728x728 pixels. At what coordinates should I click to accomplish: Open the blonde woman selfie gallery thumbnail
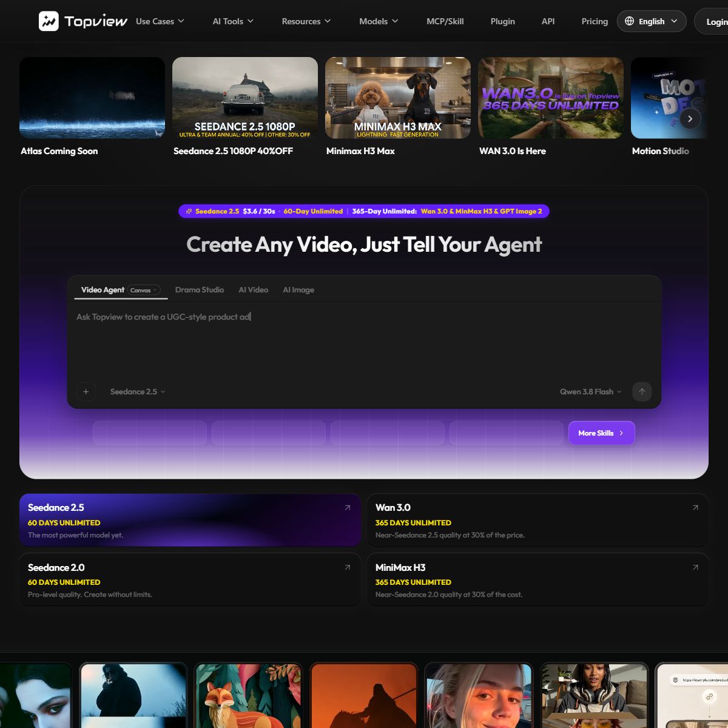tap(479, 695)
